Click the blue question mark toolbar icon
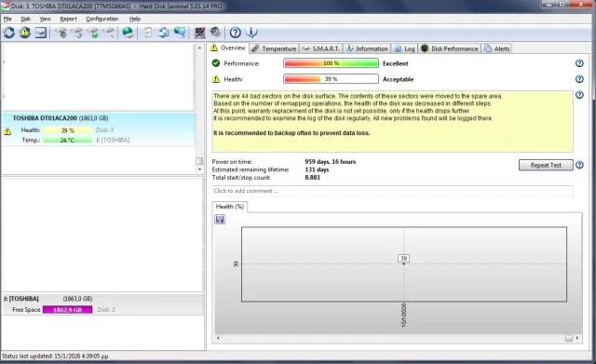The width and height of the screenshot is (596, 364). (x=236, y=33)
